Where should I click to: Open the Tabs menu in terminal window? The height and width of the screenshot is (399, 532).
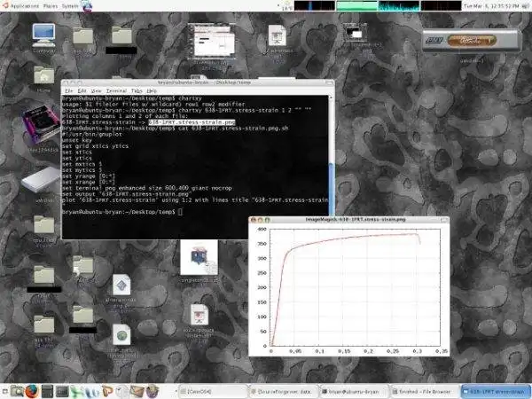pyautogui.click(x=137, y=91)
